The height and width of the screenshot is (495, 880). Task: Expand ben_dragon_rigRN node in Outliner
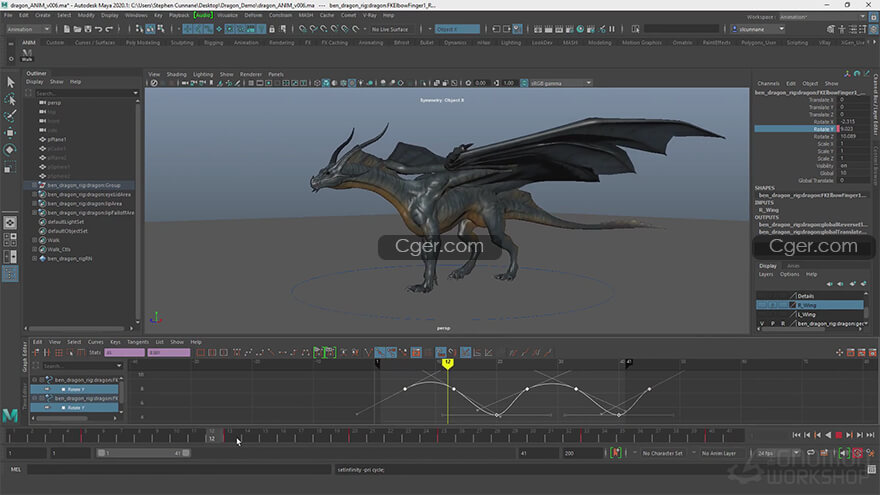(x=34, y=259)
